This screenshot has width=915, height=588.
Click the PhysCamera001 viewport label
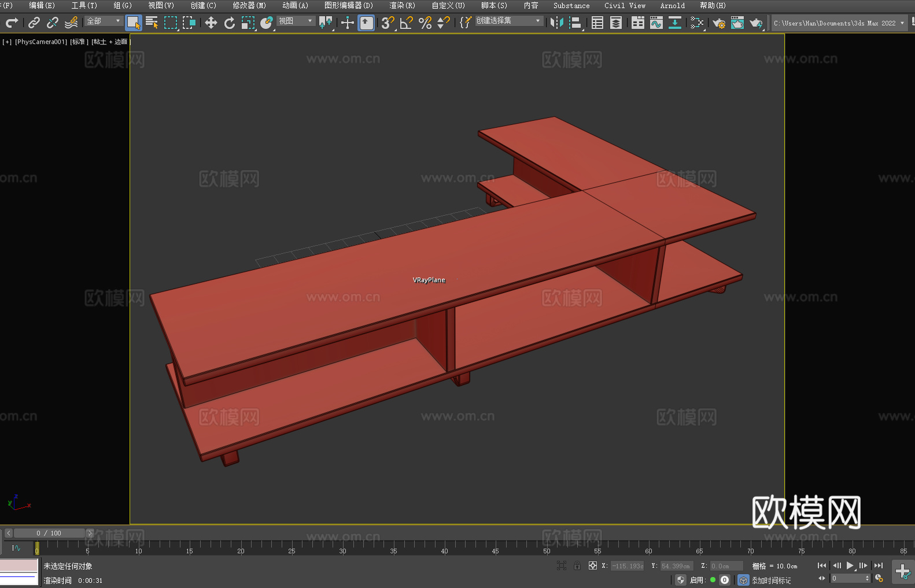tap(41, 42)
